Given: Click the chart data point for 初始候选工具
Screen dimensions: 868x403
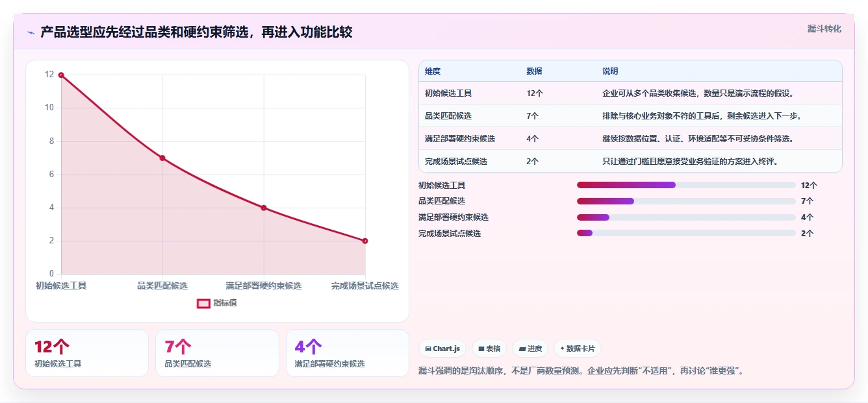Looking at the screenshot, I should [61, 75].
